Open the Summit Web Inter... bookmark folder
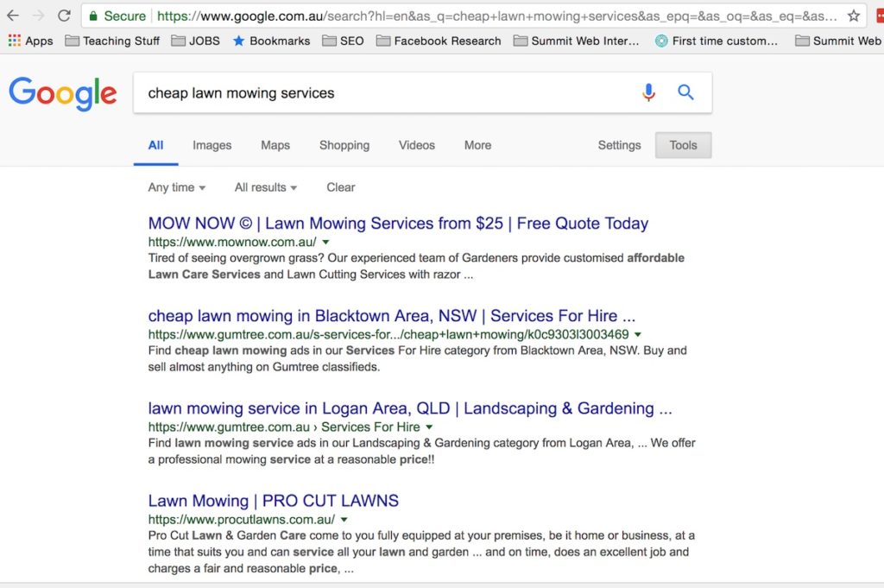The image size is (884, 588). (576, 41)
